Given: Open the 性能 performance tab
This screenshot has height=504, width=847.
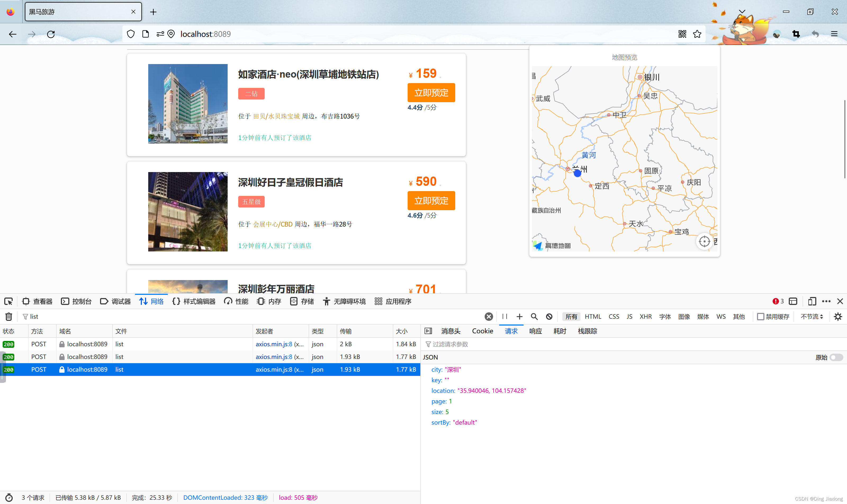Looking at the screenshot, I should [x=236, y=301].
